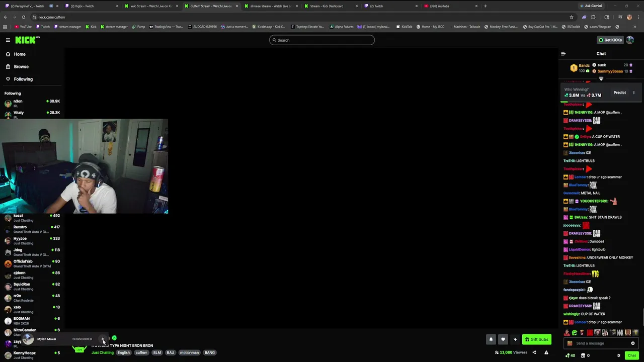The height and width of the screenshot is (362, 644).
Task: Click the BAU stream tag
Action: (x=171, y=352)
